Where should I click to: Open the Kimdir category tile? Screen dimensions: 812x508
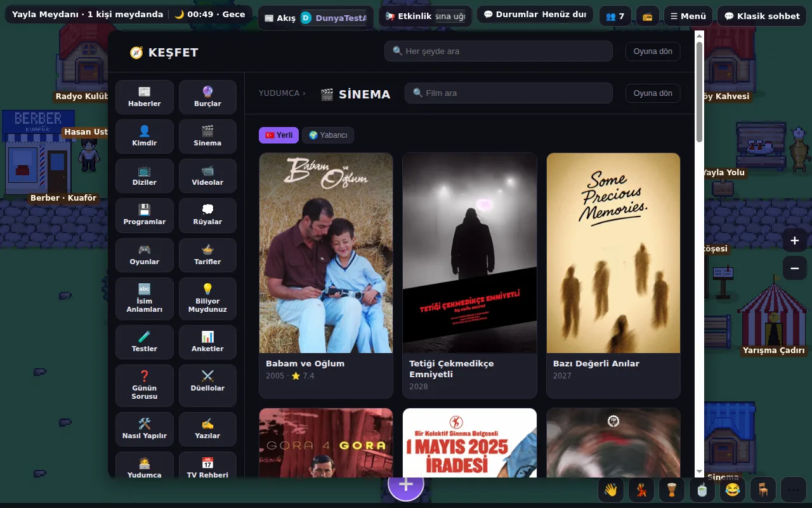145,137
